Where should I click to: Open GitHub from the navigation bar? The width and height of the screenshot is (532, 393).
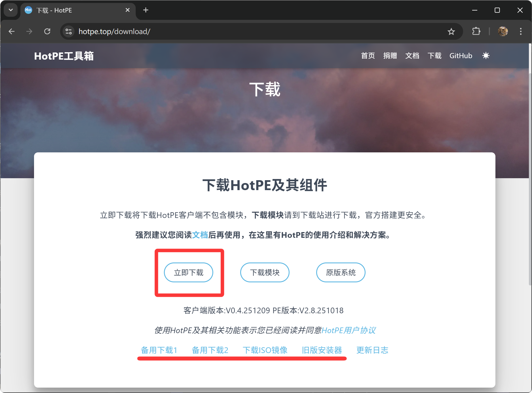[461, 56]
